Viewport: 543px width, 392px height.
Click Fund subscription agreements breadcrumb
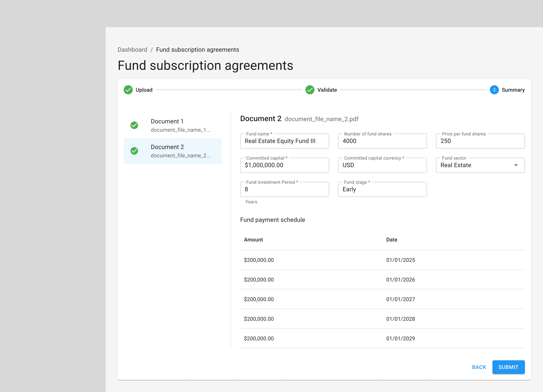click(198, 50)
